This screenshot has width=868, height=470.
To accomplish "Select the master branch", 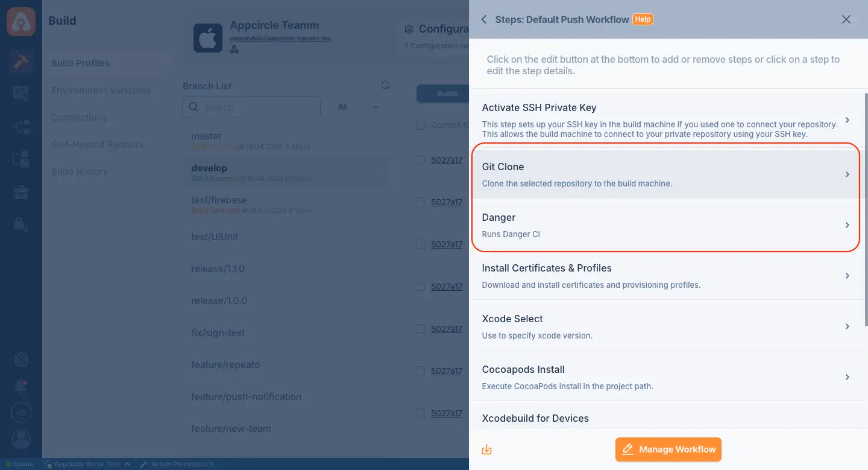I will pos(286,140).
